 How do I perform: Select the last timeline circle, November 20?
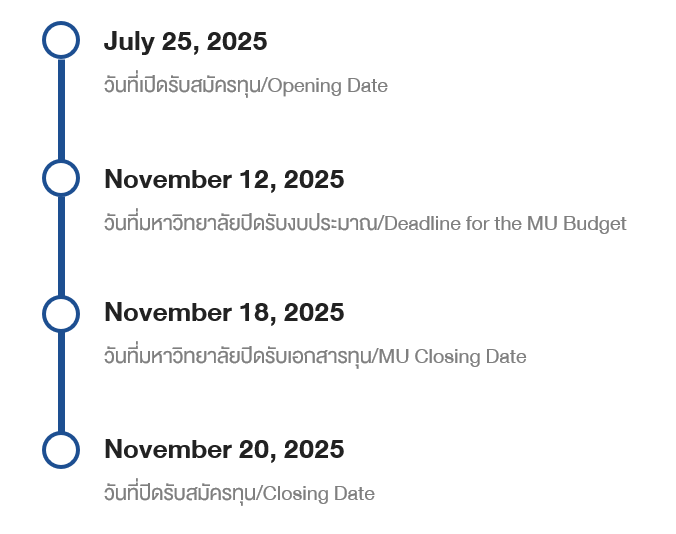[61, 449]
